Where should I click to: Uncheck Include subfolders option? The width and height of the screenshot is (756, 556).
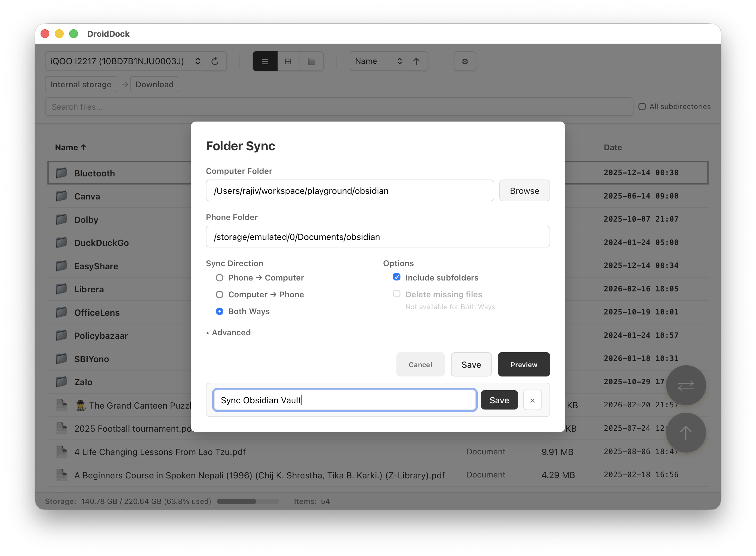(397, 277)
